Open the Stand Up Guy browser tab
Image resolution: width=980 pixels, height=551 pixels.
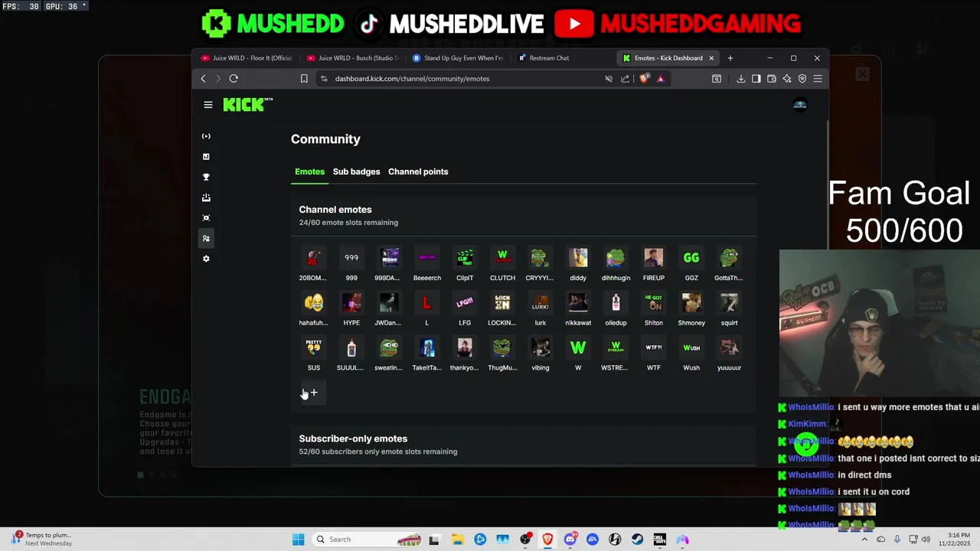coord(458,58)
